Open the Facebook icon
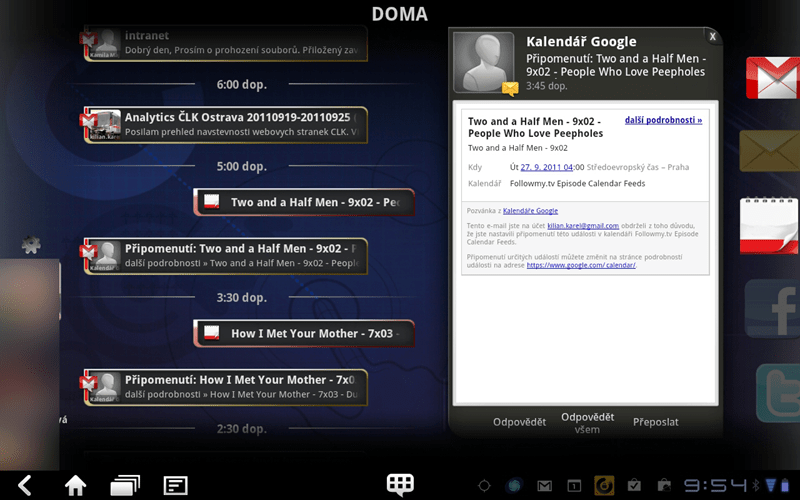The height and width of the screenshot is (500, 800). [x=772, y=309]
